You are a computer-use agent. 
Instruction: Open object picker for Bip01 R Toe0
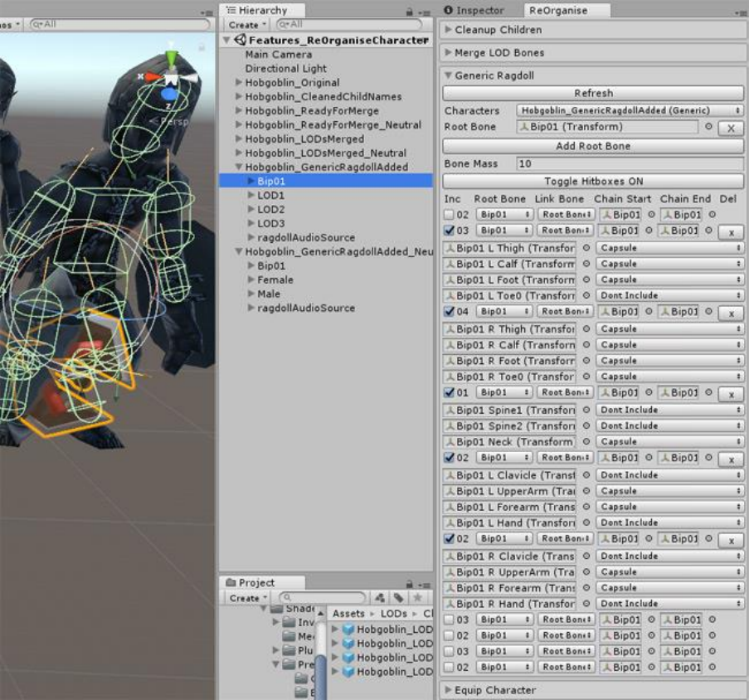(x=586, y=377)
